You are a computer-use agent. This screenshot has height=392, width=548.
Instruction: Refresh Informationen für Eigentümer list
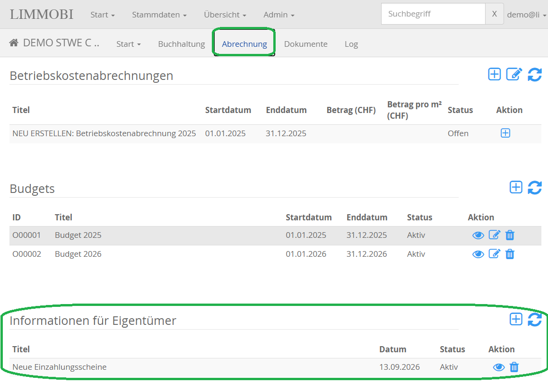pos(535,320)
